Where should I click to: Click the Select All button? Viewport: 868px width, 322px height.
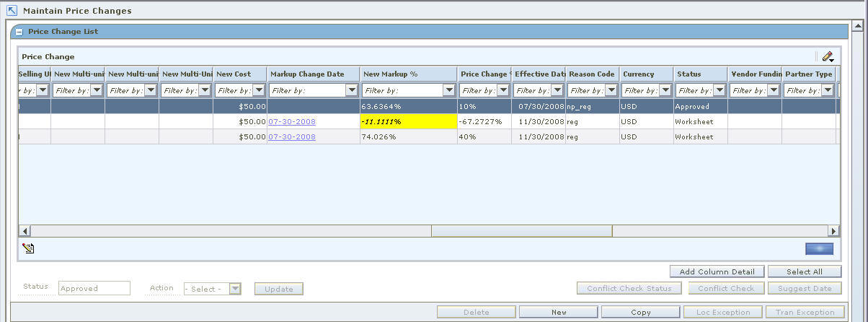point(805,271)
